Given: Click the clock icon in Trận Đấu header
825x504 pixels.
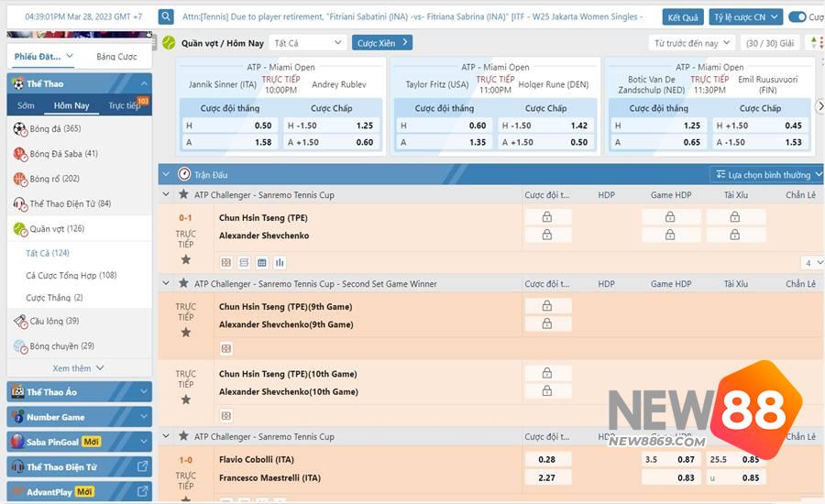Looking at the screenshot, I should 184,174.
